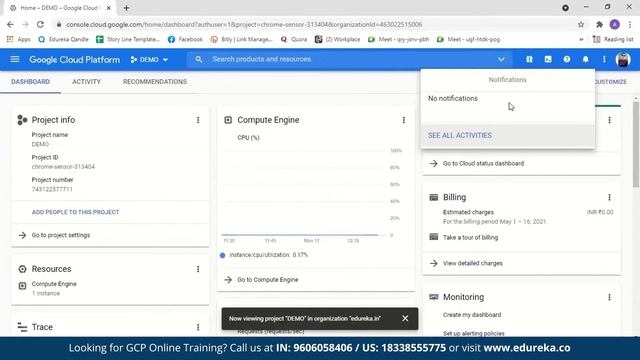
Task: Switch to the Dashboard tab
Action: click(31, 82)
